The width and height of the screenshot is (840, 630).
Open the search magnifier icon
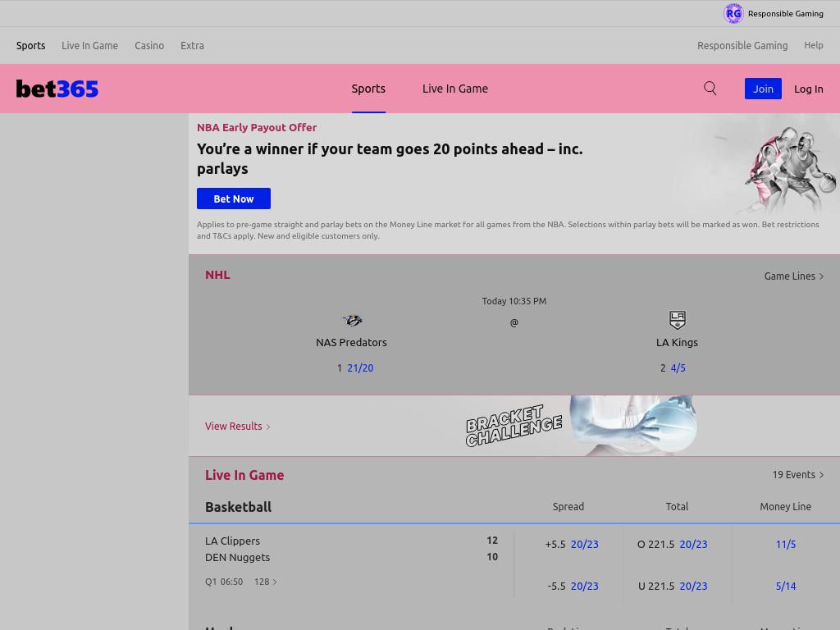pos(710,89)
